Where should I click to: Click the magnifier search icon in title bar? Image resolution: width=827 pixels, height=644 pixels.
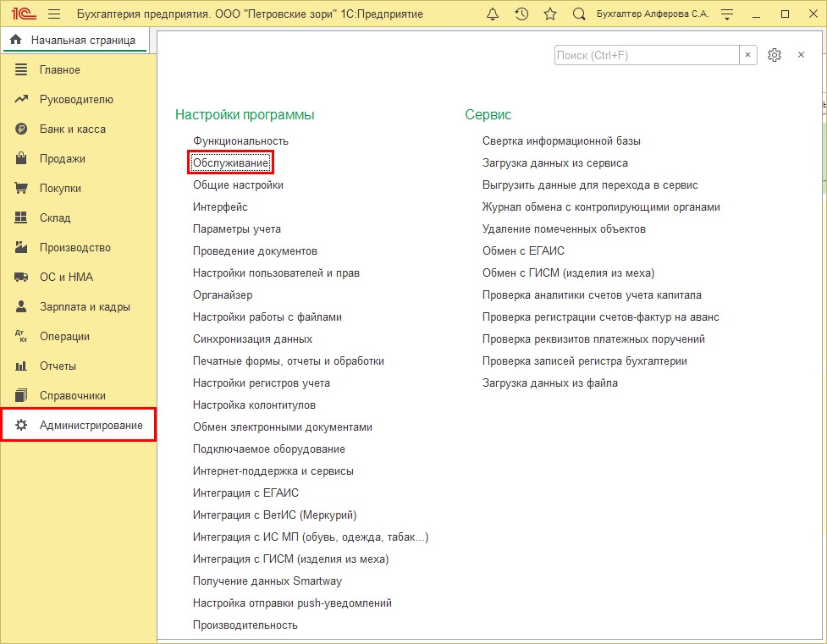(x=579, y=14)
